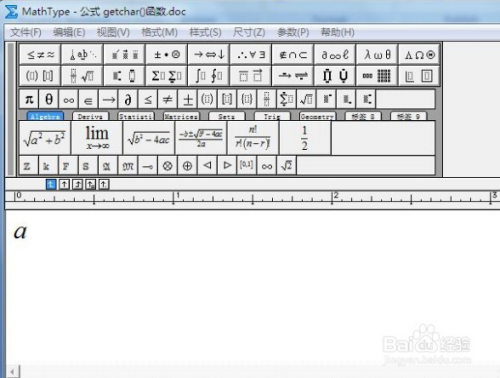Insert the right arrow symbol

click(108, 99)
